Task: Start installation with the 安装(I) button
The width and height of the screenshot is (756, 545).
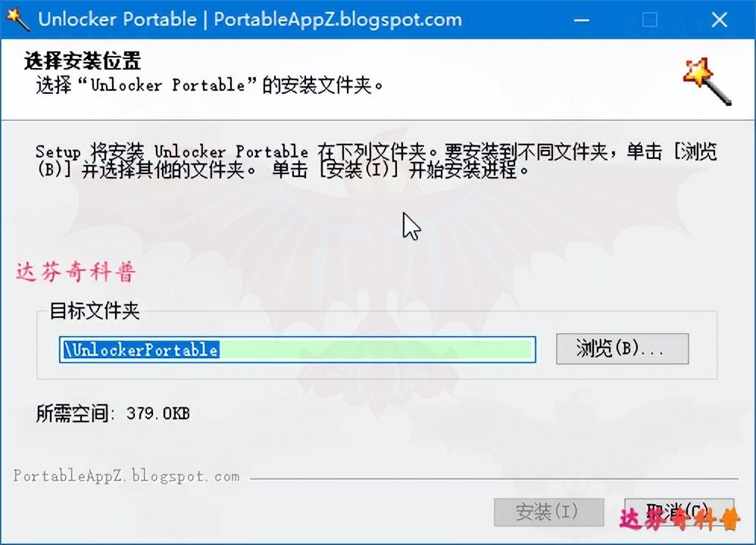Action: pos(548,512)
